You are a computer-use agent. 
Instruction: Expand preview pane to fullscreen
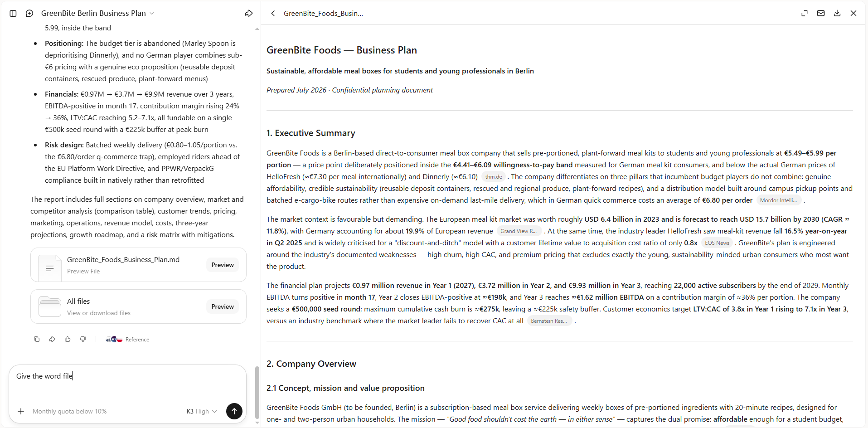805,14
